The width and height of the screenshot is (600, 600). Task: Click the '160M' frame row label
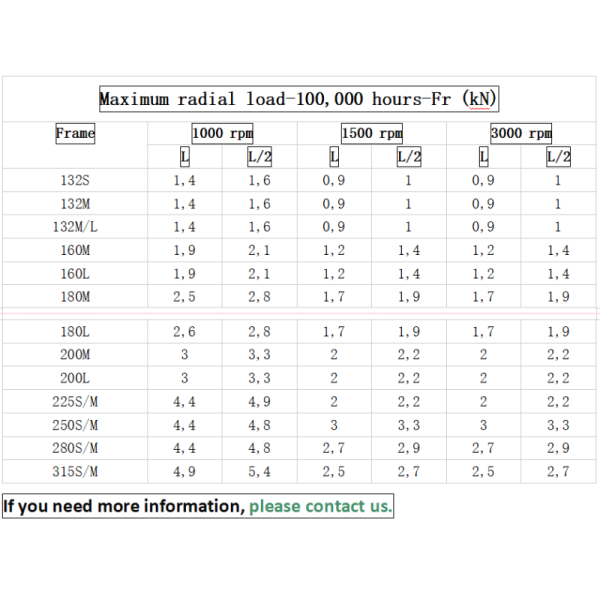pyautogui.click(x=75, y=250)
